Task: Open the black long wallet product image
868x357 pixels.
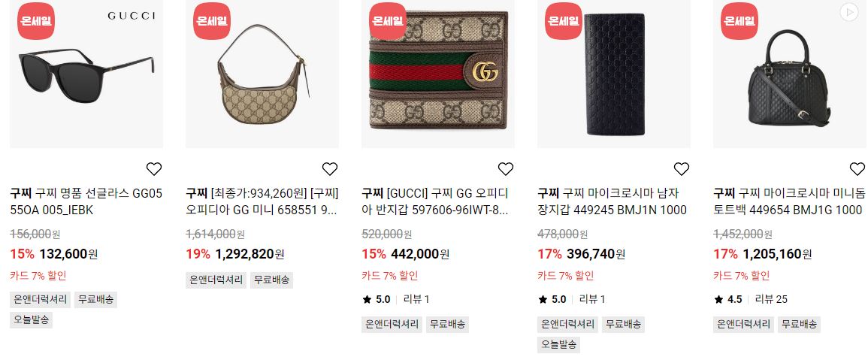Action: click(x=614, y=74)
